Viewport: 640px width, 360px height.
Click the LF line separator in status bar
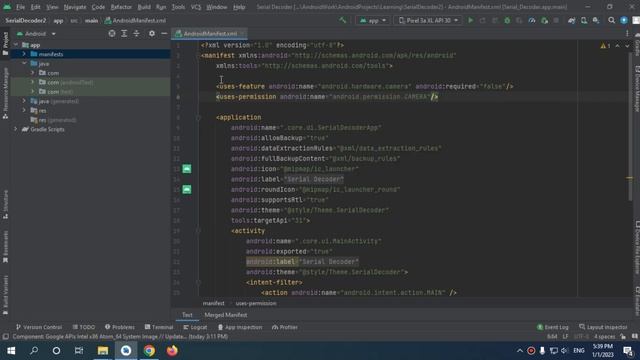coord(565,337)
